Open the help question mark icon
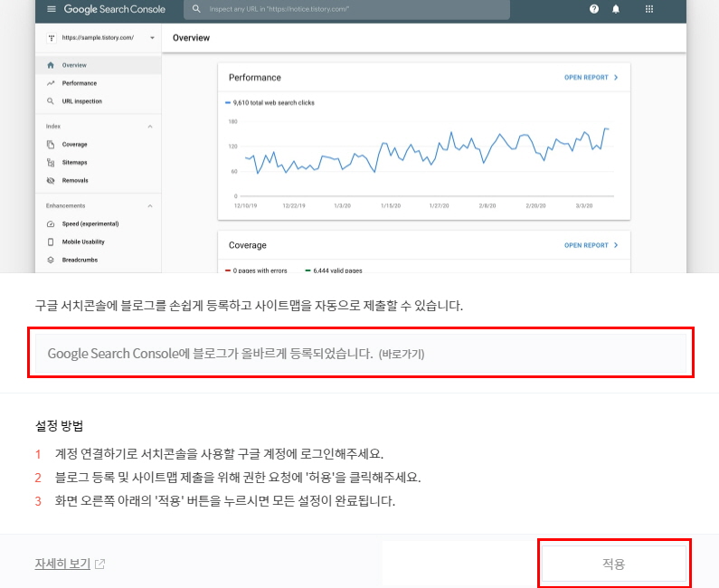Image resolution: width=719 pixels, height=588 pixels. coord(594,9)
